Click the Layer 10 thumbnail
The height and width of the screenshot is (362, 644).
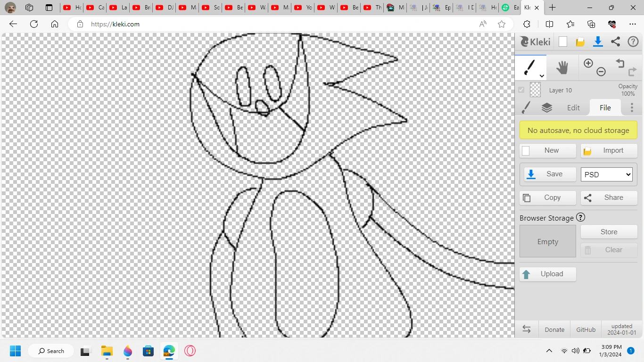(536, 90)
